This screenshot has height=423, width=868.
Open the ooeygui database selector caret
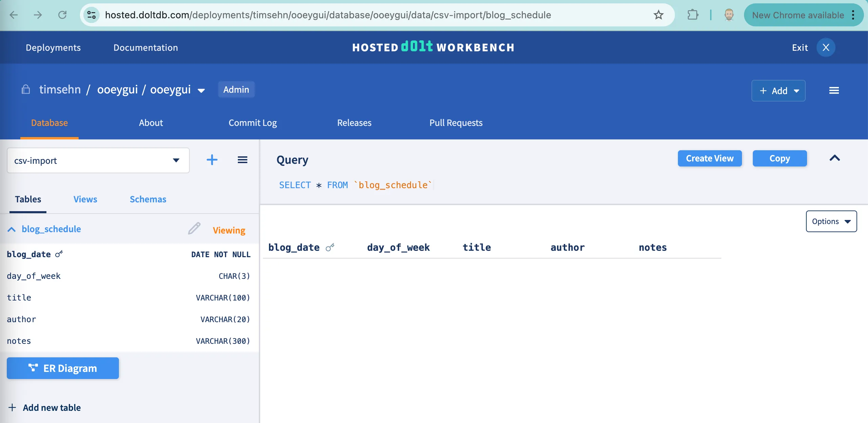pos(201,90)
